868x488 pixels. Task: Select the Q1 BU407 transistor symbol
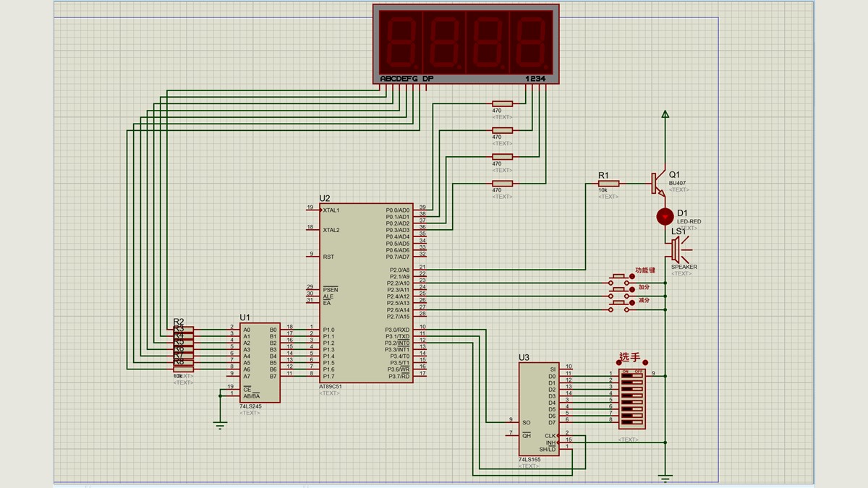pyautogui.click(x=658, y=184)
